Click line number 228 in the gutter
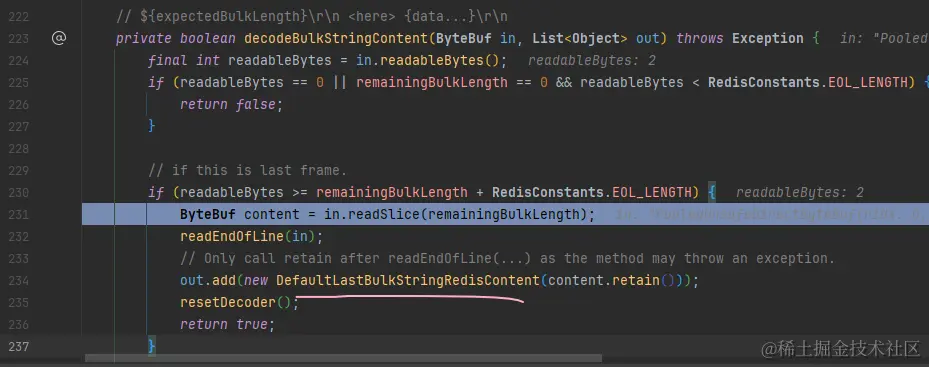The height and width of the screenshot is (367, 929). point(18,148)
